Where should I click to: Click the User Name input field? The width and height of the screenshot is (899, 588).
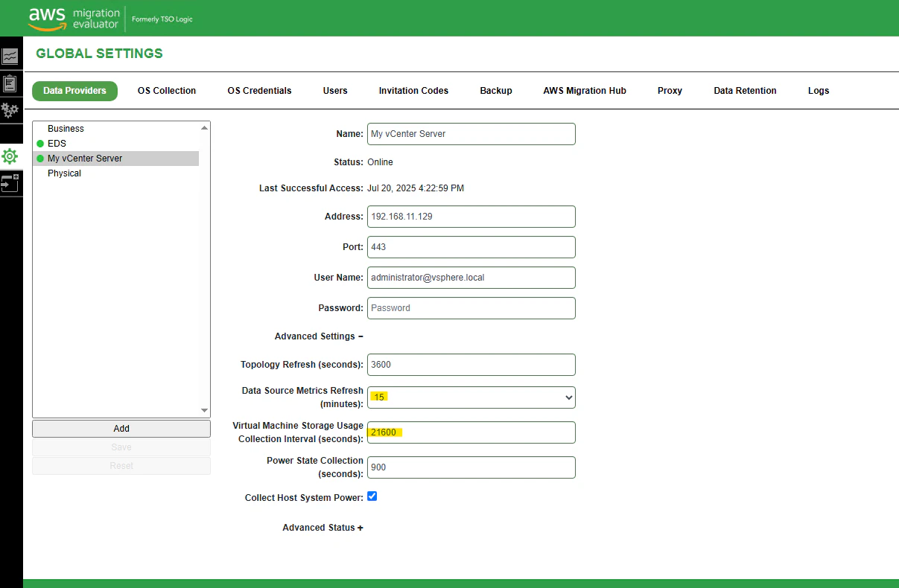pos(471,278)
